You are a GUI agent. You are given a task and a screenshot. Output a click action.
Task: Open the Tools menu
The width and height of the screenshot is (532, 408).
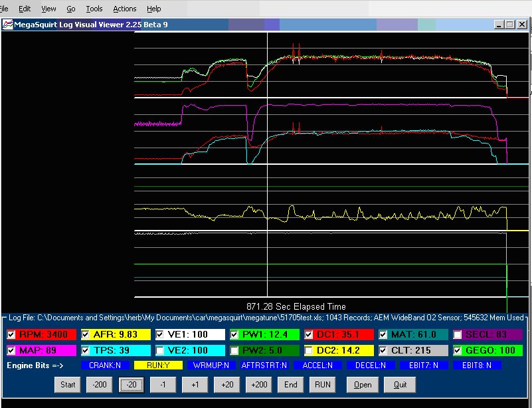pos(94,9)
